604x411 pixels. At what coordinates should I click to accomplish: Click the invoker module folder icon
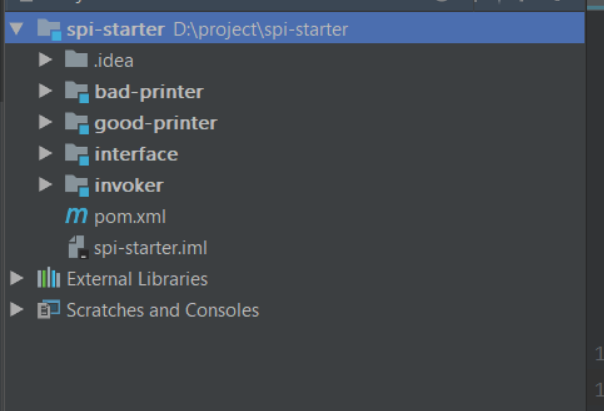(x=76, y=185)
